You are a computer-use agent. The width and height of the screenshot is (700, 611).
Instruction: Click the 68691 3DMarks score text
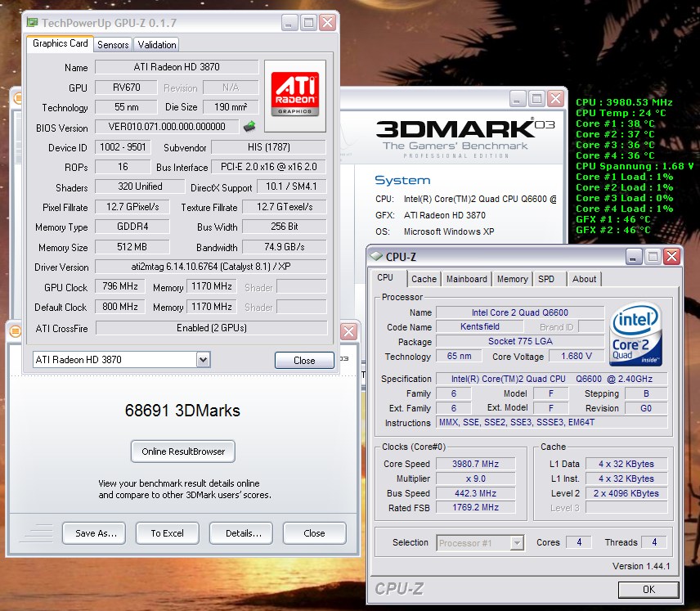182,411
